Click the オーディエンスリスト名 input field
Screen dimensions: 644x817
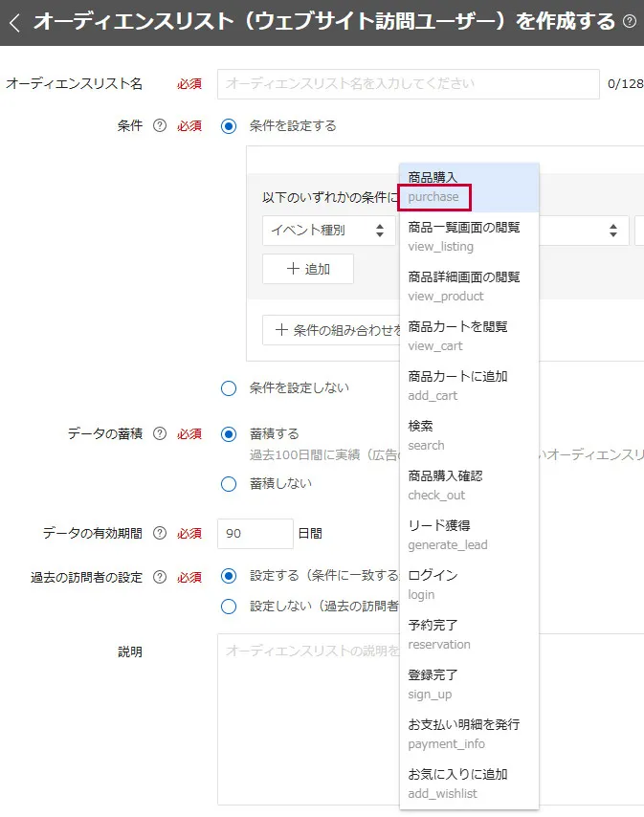408,84
